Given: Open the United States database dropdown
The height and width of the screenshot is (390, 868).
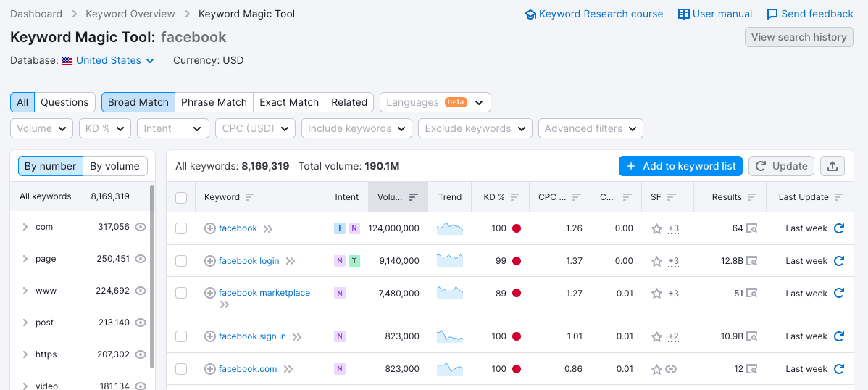Looking at the screenshot, I should 109,60.
